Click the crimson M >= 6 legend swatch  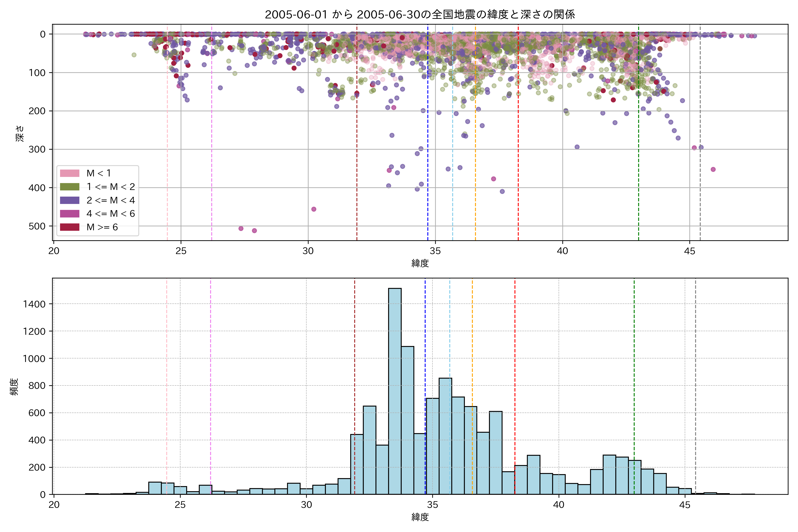click(70, 227)
